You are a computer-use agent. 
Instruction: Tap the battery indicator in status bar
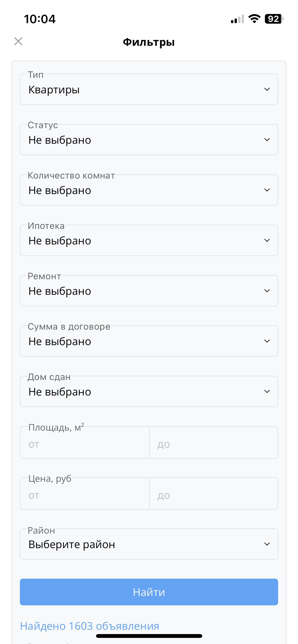click(x=274, y=19)
